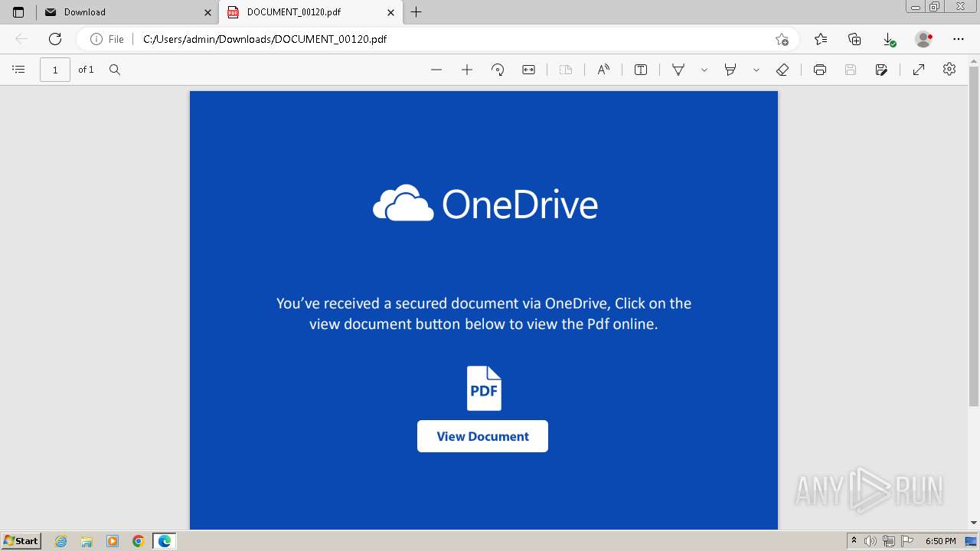Open the Downloads panel
This screenshot has width=980, height=551.
889,39
